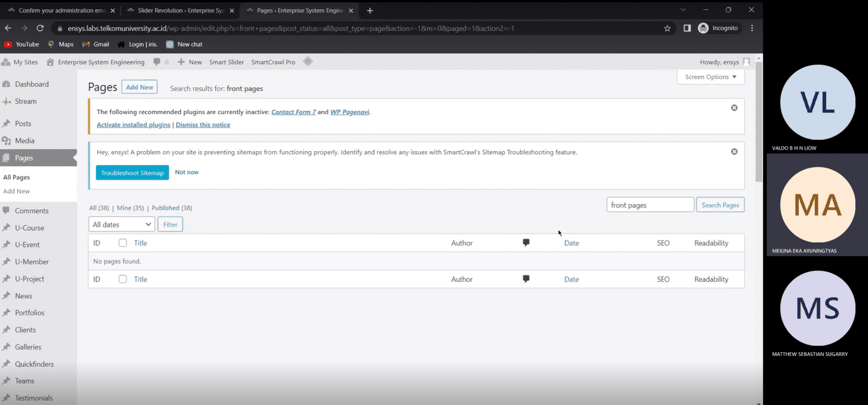
Task: Dismiss the sitemap problem notice X icon
Action: (x=734, y=152)
